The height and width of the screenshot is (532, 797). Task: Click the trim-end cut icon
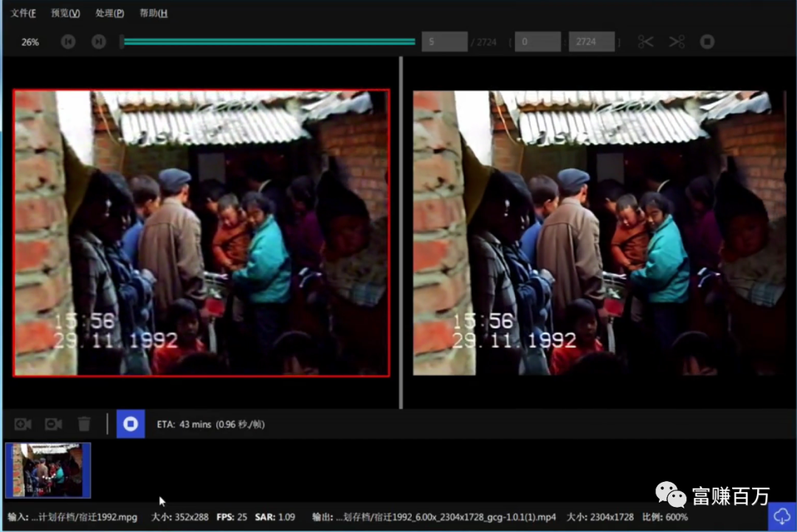click(x=677, y=42)
